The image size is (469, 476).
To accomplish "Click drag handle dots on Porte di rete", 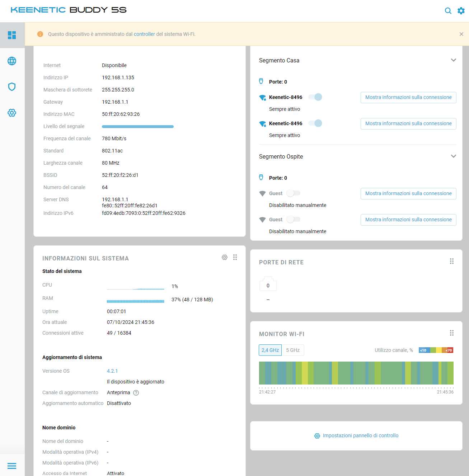I will (452, 261).
